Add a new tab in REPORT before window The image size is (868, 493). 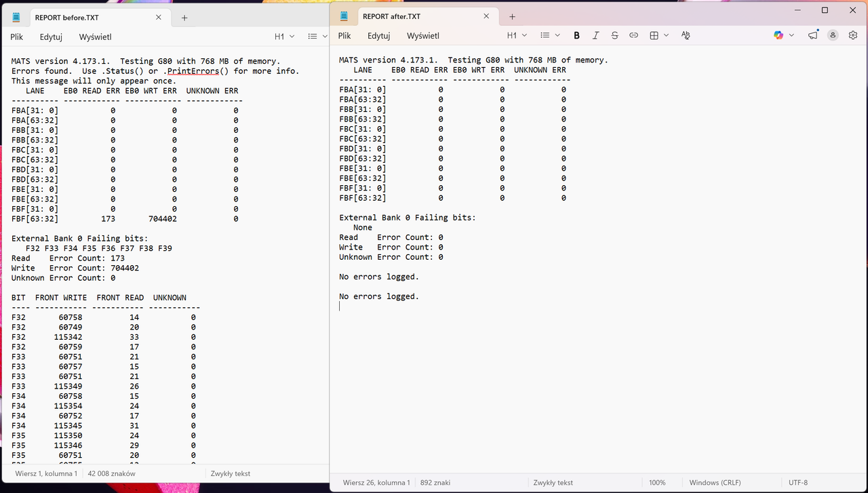tap(184, 18)
